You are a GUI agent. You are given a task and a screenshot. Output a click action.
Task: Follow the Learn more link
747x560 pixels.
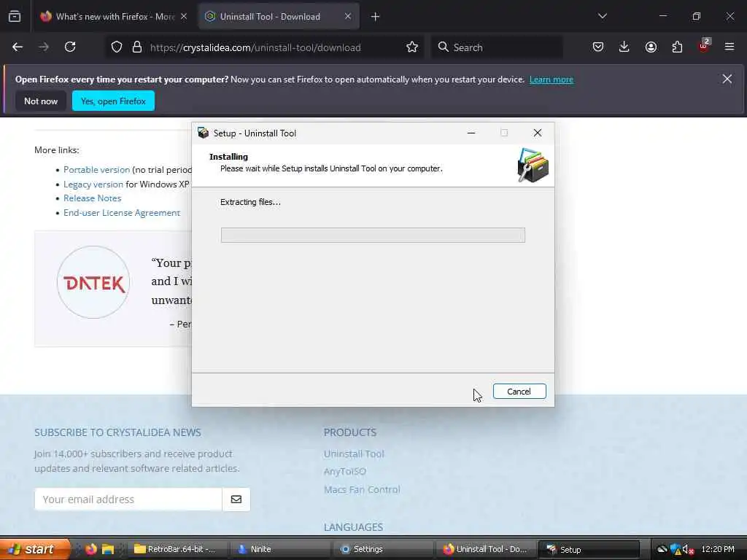551,79
